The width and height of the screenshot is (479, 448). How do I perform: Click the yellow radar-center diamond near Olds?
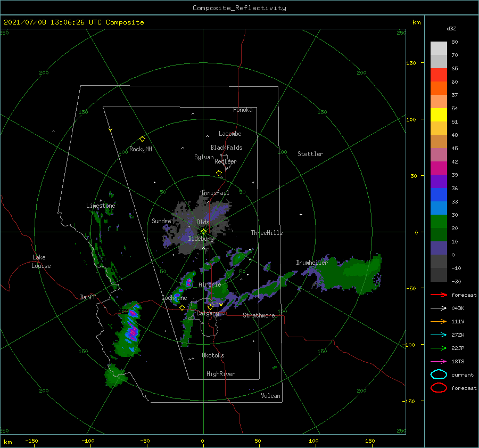(203, 232)
